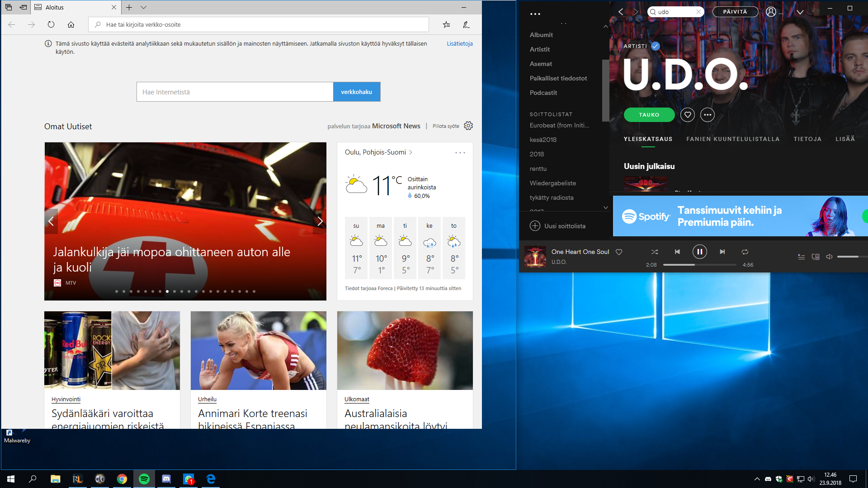The width and height of the screenshot is (868, 488).
Task: Pause the playing song
Action: tap(699, 252)
